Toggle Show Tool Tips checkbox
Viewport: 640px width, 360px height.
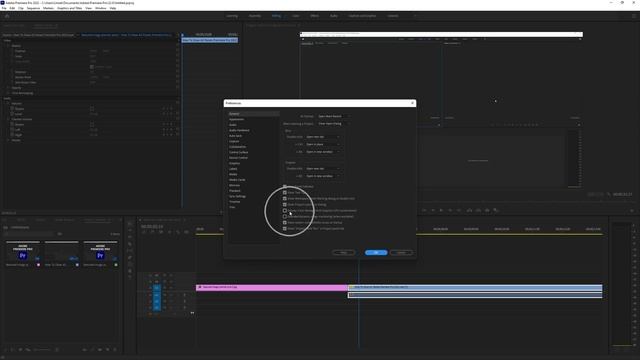[285, 193]
